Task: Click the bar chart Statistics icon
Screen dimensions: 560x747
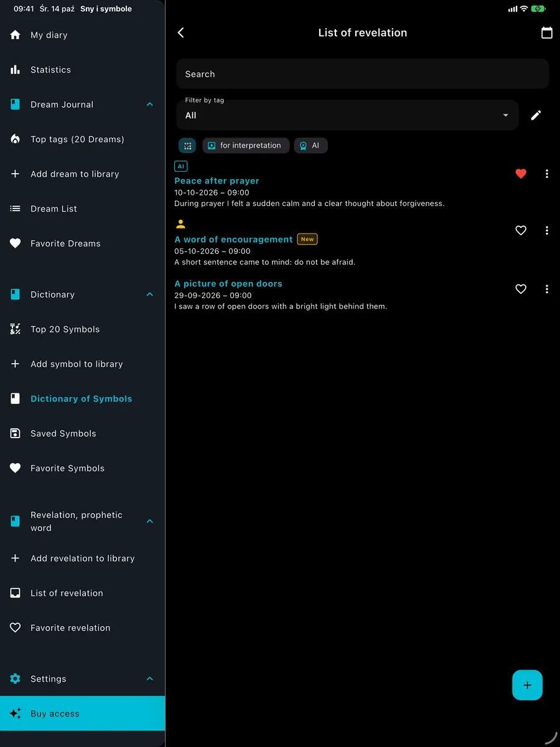Action: coord(16,70)
